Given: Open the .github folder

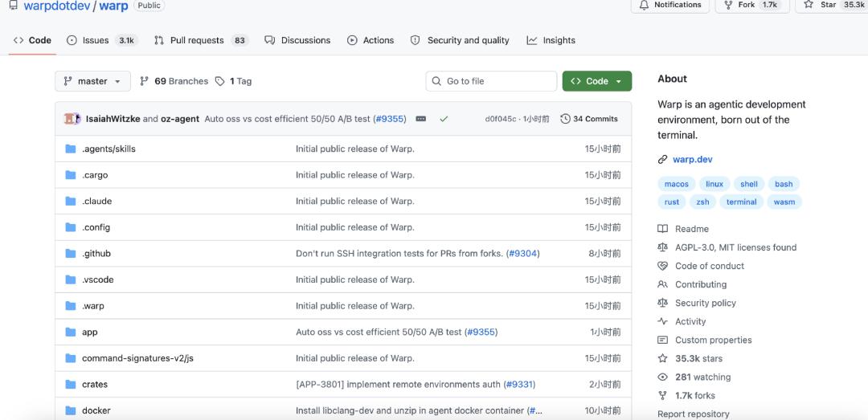Looking at the screenshot, I should (96, 254).
